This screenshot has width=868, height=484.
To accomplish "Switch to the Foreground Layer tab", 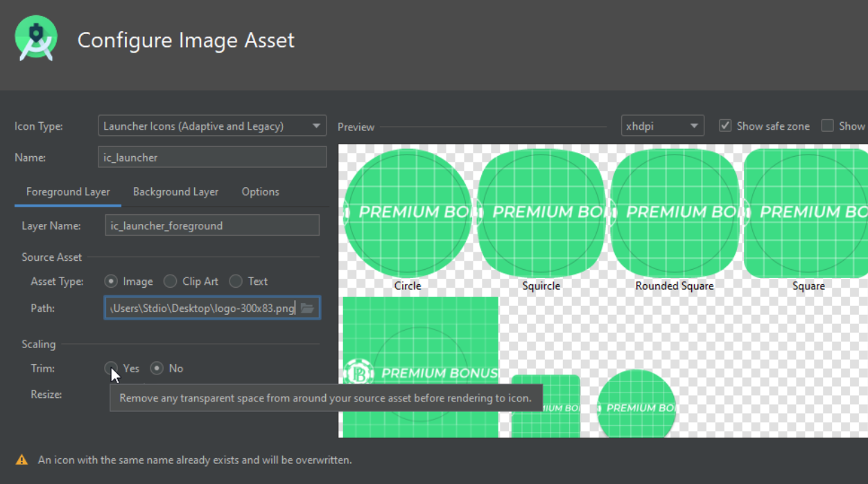I will (x=68, y=192).
